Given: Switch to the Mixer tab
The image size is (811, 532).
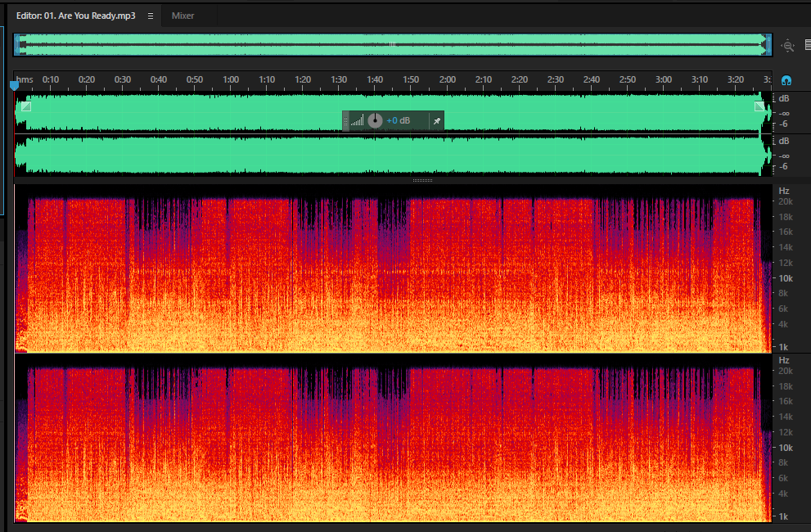Looking at the screenshot, I should (182, 16).
